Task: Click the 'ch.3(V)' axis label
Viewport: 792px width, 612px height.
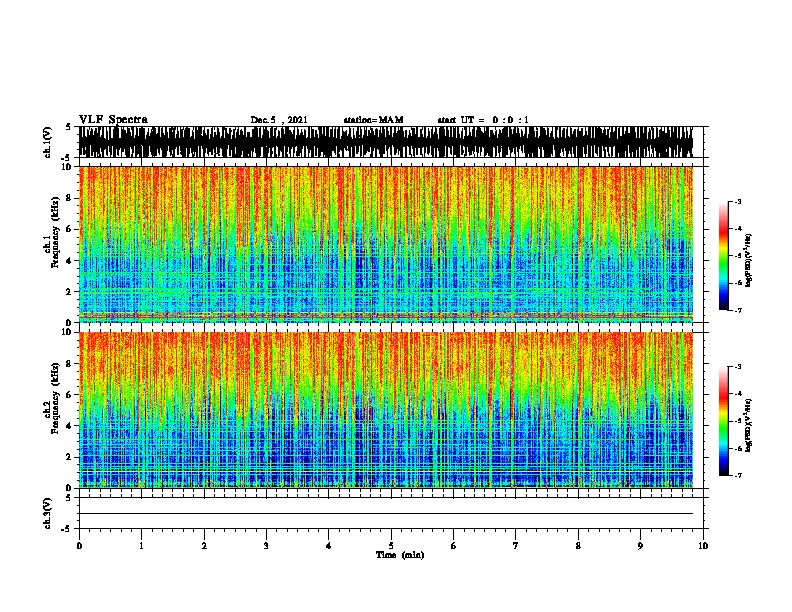Action: (x=48, y=513)
